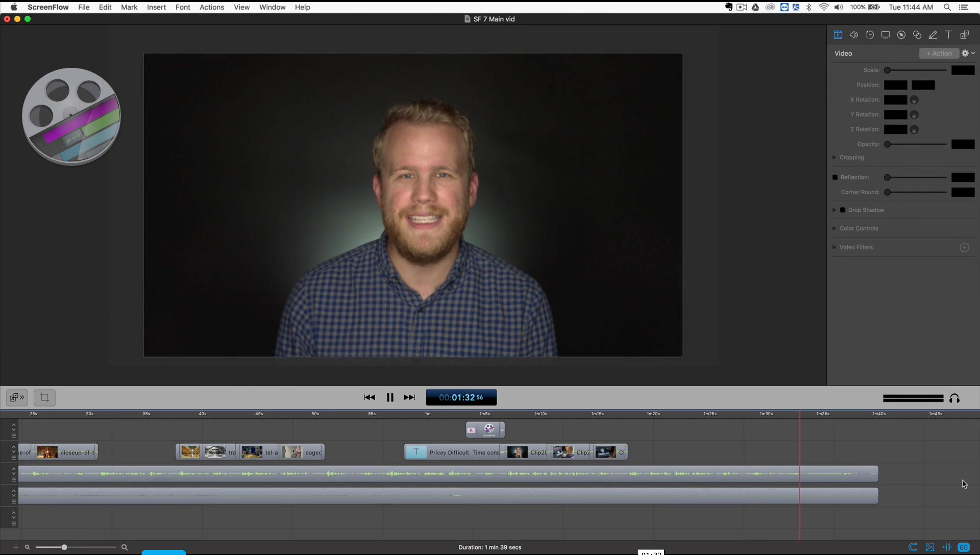Open the Media Library panel

coord(964,35)
